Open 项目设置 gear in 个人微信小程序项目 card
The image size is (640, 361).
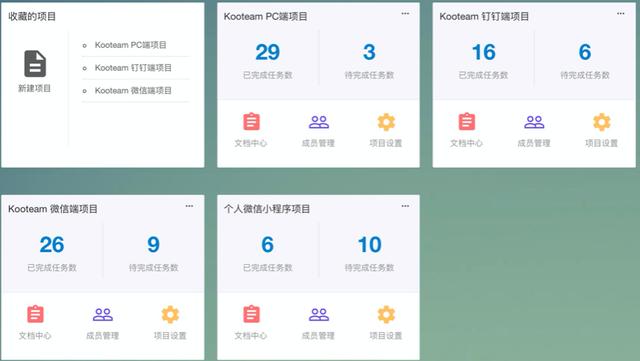386,314
